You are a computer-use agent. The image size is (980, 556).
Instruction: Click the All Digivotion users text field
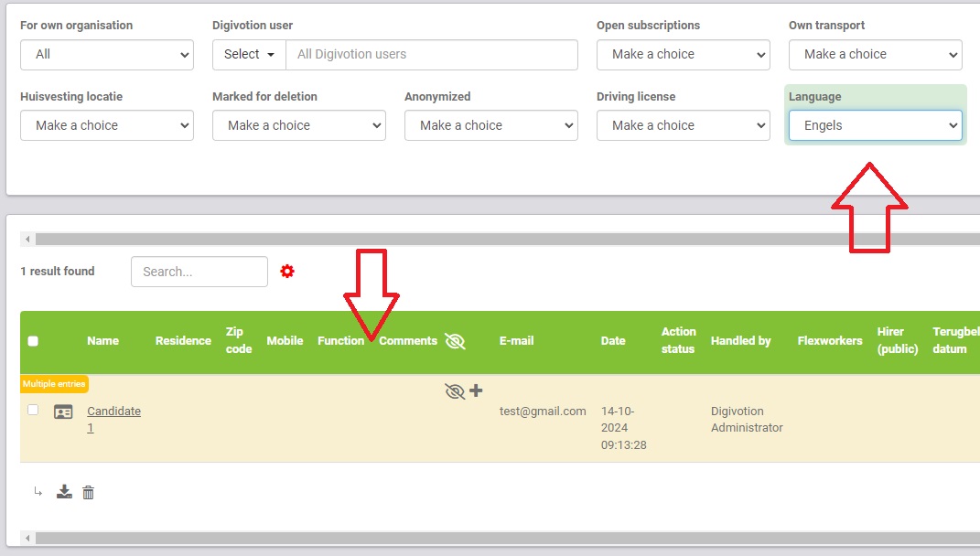click(431, 54)
